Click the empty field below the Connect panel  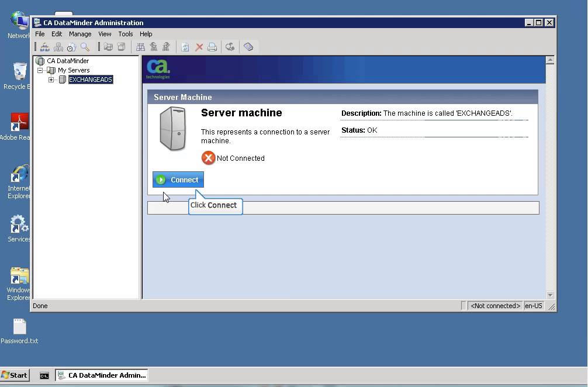point(343,208)
